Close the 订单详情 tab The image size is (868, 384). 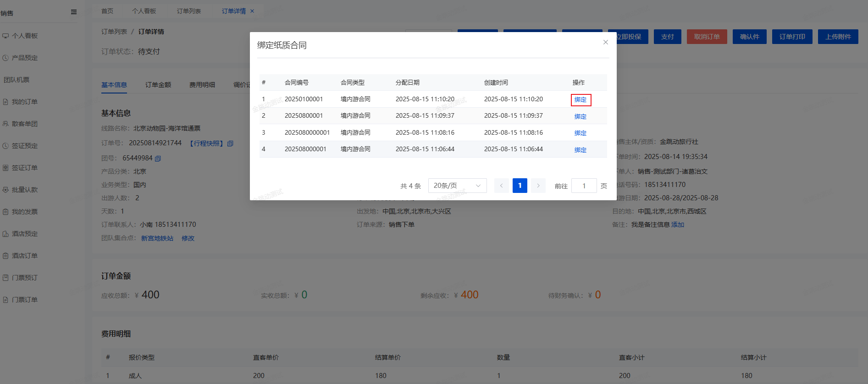coord(252,11)
